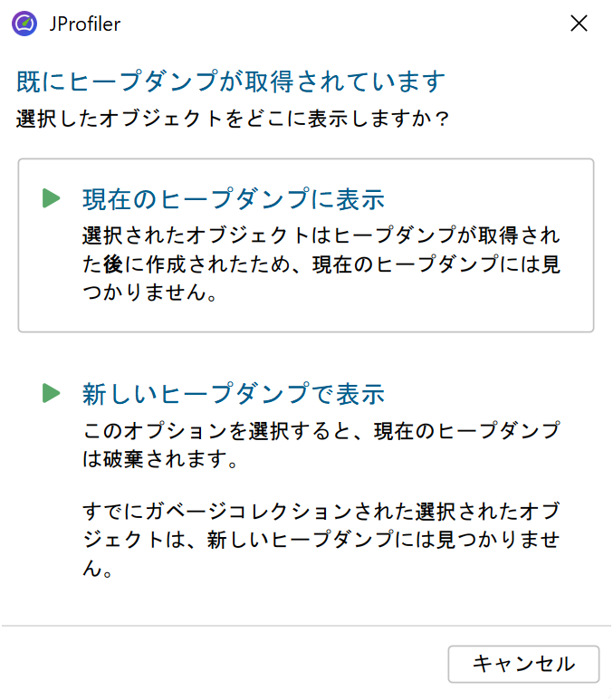Screen dimensions: 613x700
Task: Click the line starting すでにガベージコレクション
Action: [321, 512]
